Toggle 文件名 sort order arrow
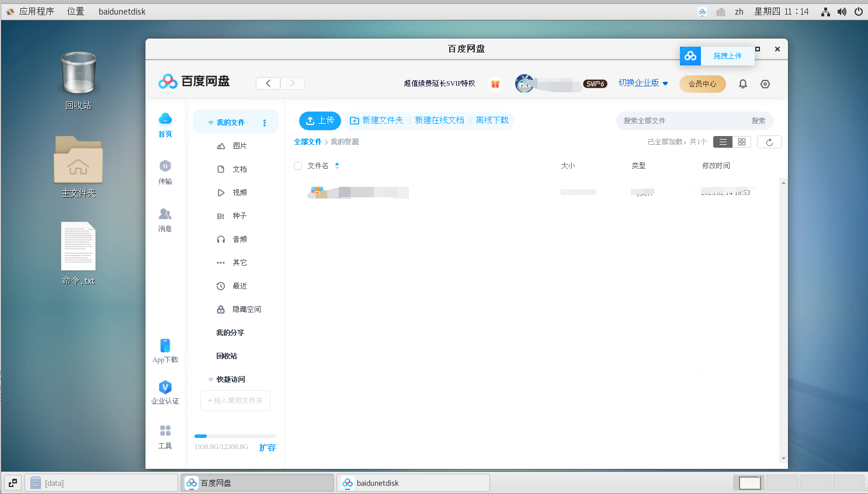Image resolution: width=868 pixels, height=494 pixels. coord(337,166)
